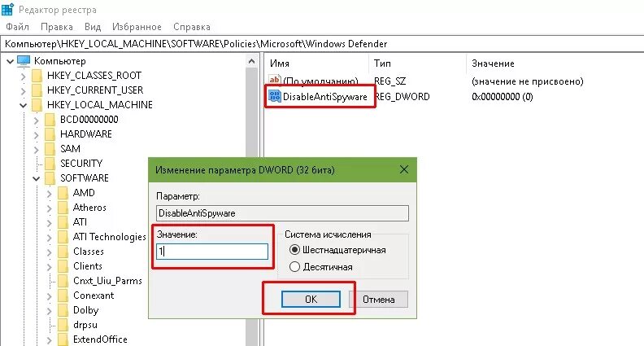This screenshot has height=346, width=644.
Task: Click the tree scrollbar up arrow
Action: [x=251, y=62]
